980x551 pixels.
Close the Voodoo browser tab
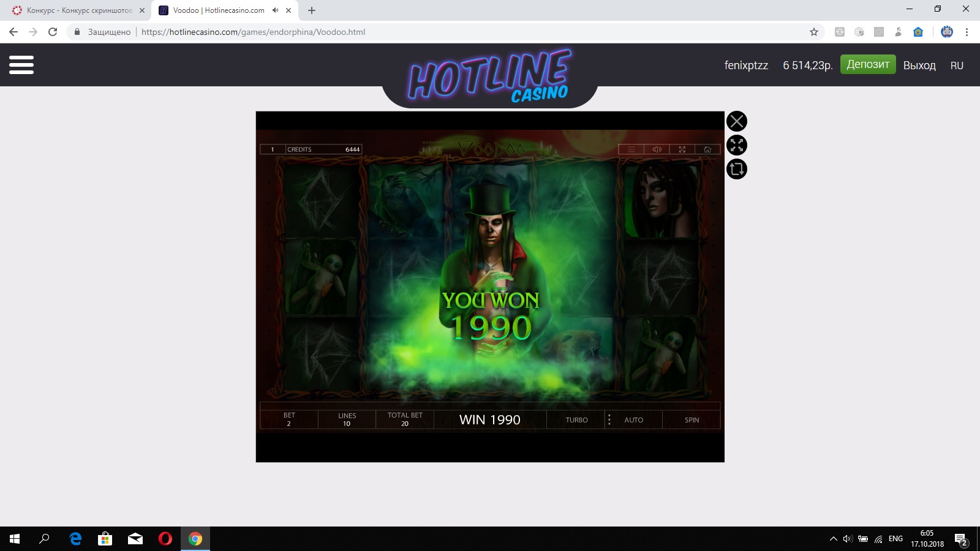point(288,10)
